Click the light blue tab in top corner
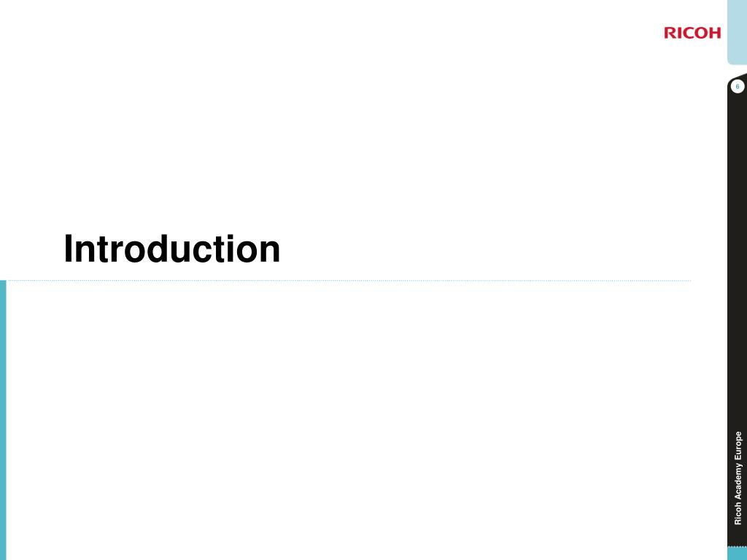The image size is (747, 560). [x=737, y=31]
